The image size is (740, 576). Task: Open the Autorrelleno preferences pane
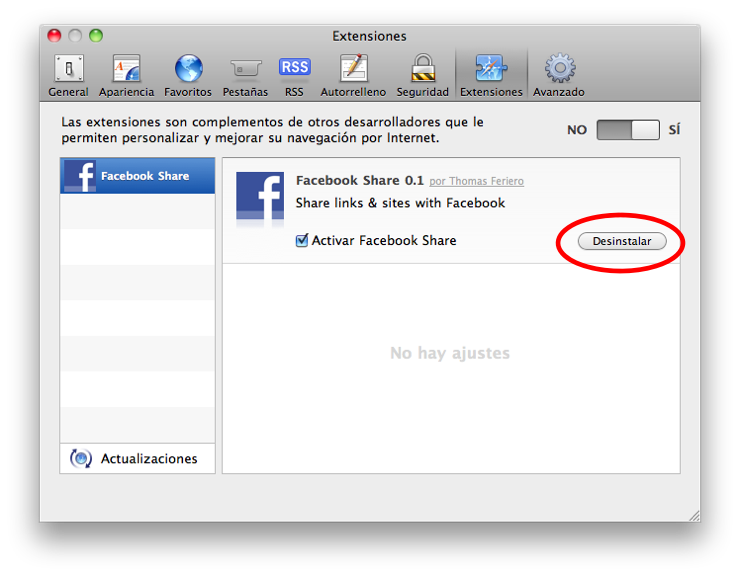[353, 76]
